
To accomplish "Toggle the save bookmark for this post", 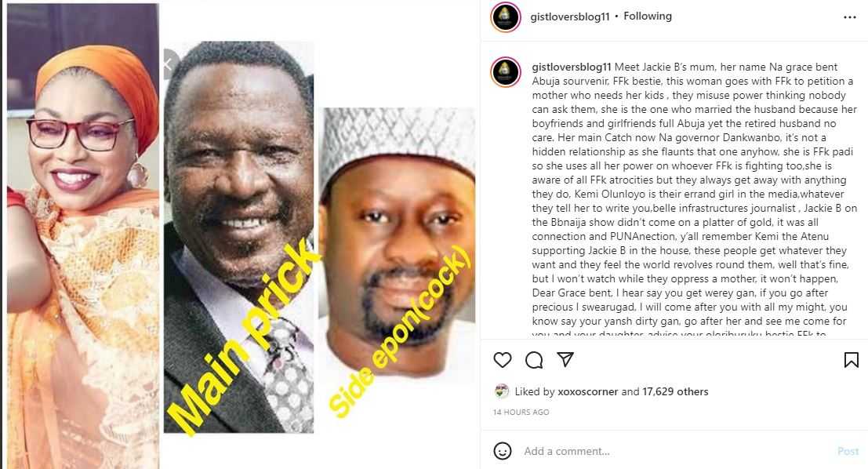I will point(851,360).
